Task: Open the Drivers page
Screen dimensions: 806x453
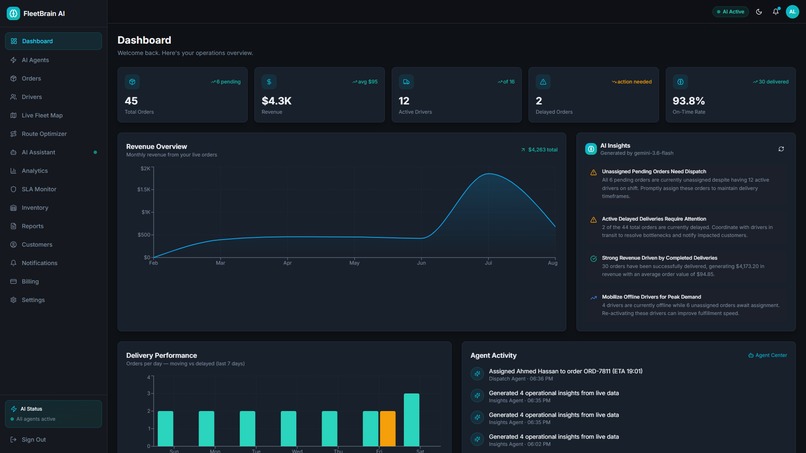Action: tap(53, 97)
